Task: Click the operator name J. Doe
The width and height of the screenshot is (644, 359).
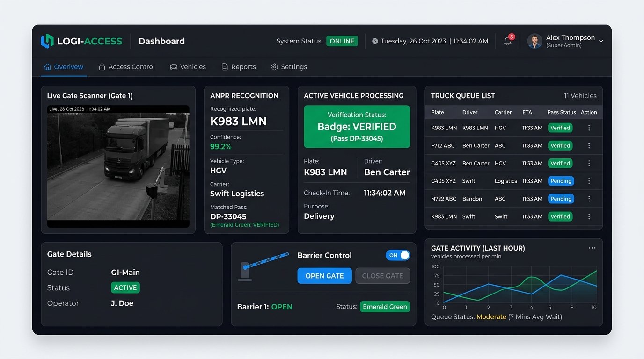Action: click(122, 303)
